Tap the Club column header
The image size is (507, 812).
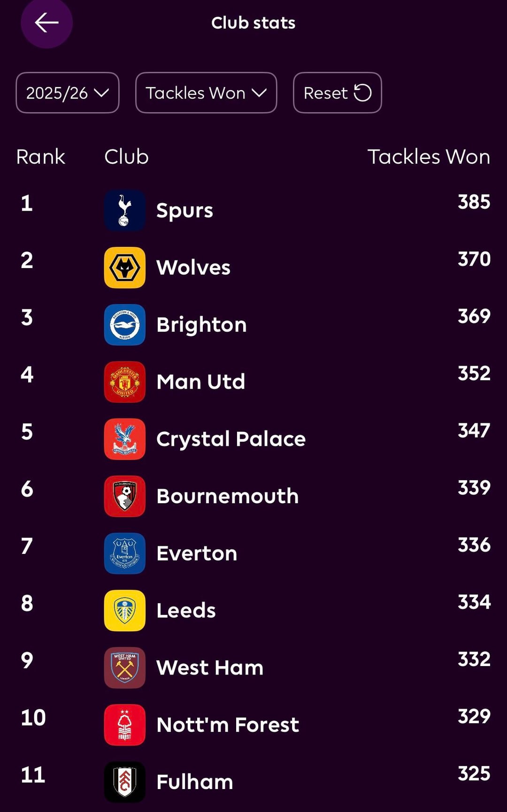point(126,157)
